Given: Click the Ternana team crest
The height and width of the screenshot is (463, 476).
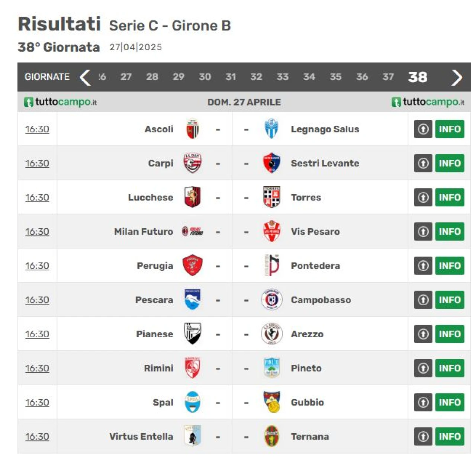Looking at the screenshot, I should pyautogui.click(x=271, y=436).
